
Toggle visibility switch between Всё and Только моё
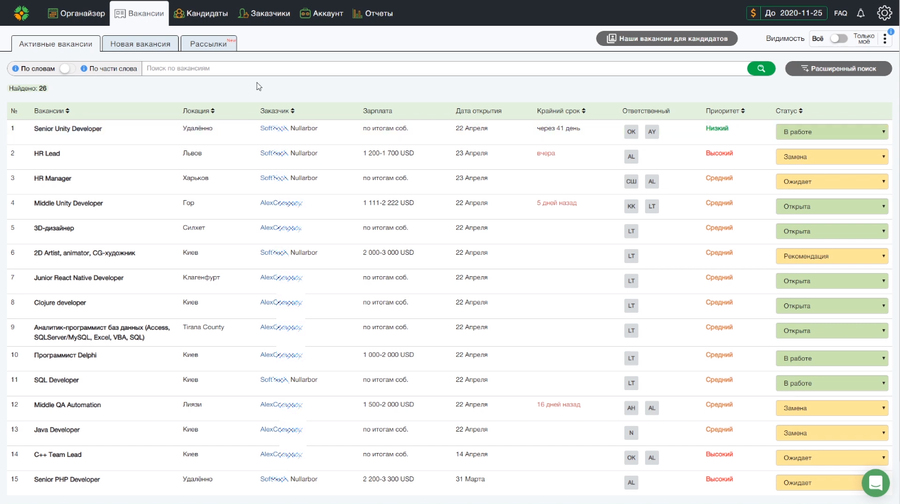(x=838, y=38)
